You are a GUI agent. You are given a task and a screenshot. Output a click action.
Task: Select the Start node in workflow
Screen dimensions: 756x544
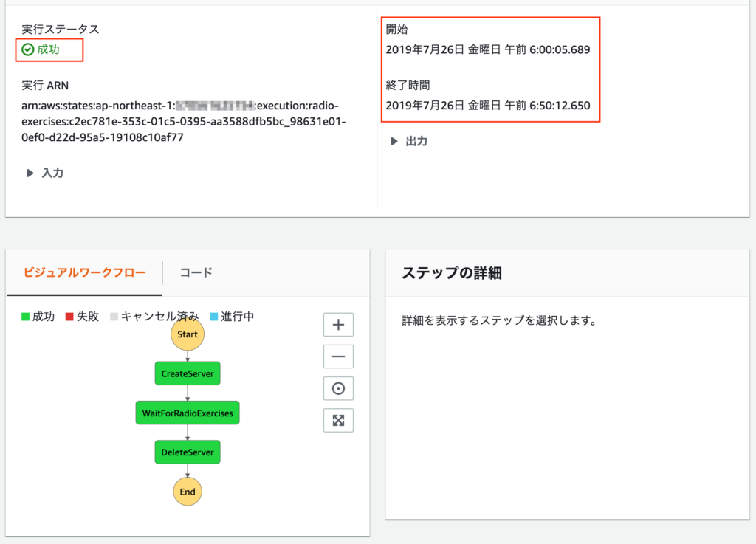click(188, 334)
